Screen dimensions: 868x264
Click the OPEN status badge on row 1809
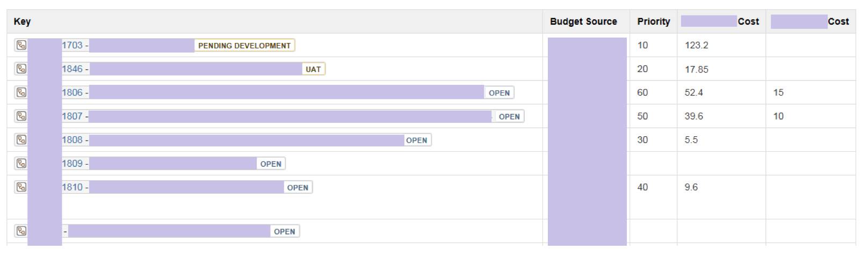coord(271,164)
